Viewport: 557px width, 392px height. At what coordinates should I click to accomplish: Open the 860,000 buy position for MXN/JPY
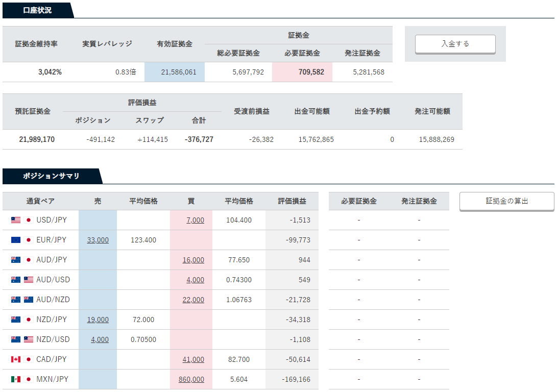[192, 379]
